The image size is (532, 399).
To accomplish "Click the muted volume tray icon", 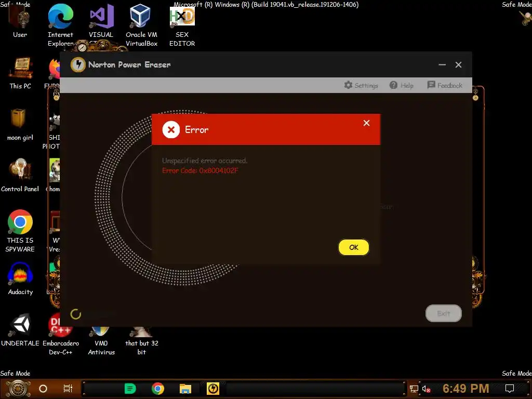I will pos(426,389).
